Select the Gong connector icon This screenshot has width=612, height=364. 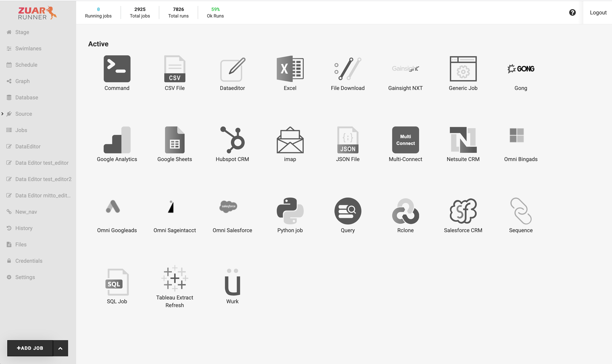tap(520, 69)
